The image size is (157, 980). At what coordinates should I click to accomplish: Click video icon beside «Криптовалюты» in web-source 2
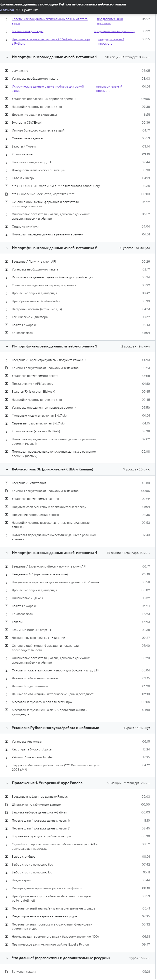coord(6,333)
